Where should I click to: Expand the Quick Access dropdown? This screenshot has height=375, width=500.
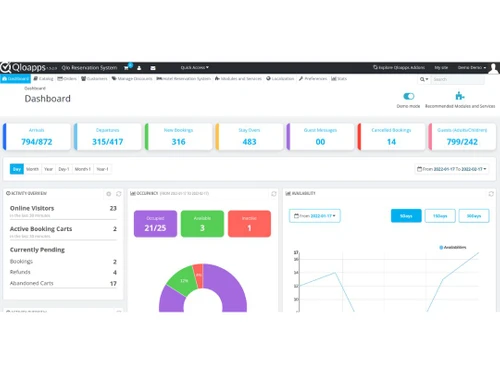(195, 67)
